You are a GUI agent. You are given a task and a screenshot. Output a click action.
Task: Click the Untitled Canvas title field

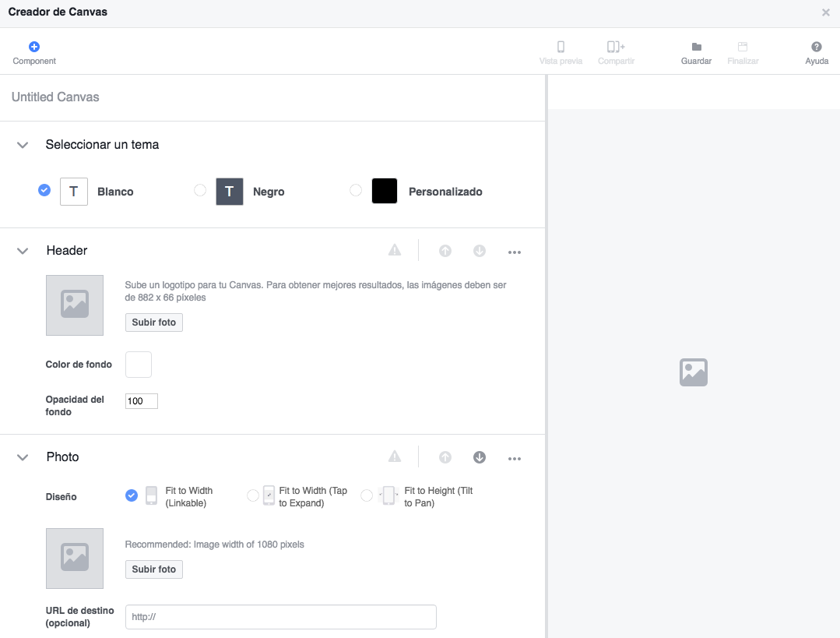coord(54,97)
